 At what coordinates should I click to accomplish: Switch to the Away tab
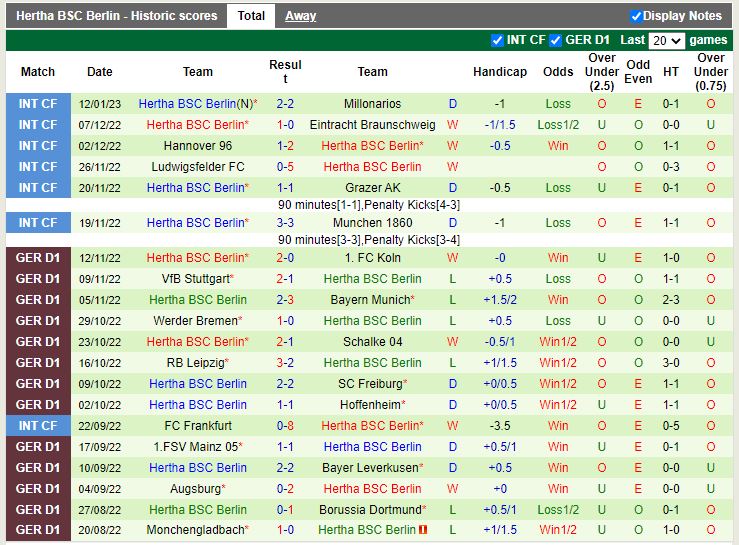click(x=300, y=16)
